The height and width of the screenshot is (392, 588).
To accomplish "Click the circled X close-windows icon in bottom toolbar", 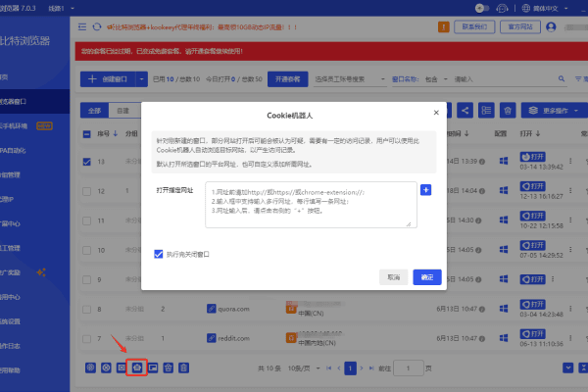I will [x=106, y=367].
